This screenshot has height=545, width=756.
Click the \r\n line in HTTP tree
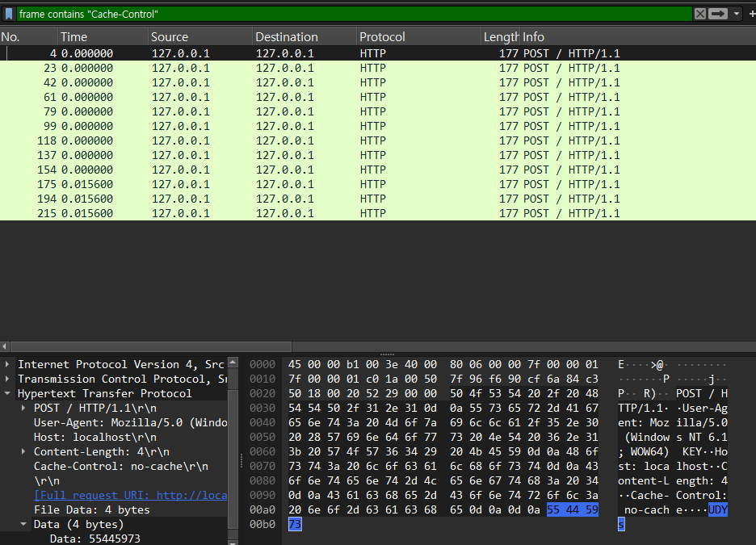pyautogui.click(x=47, y=480)
